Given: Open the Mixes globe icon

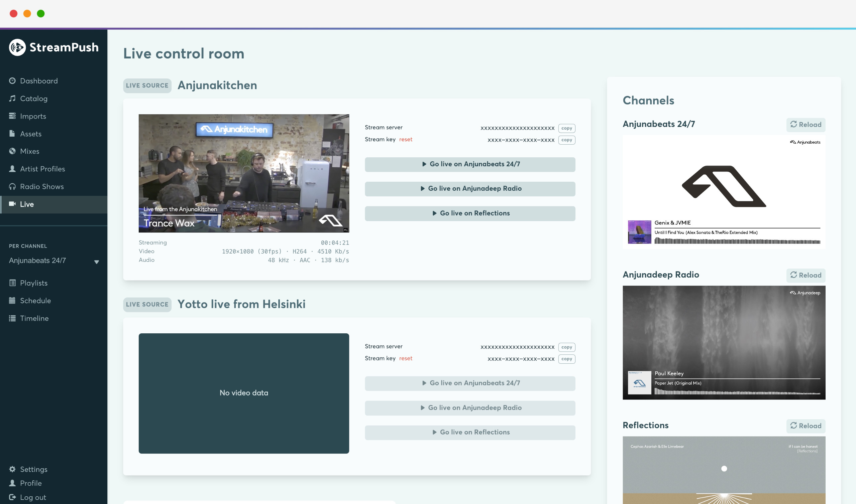Looking at the screenshot, I should pyautogui.click(x=12, y=151).
